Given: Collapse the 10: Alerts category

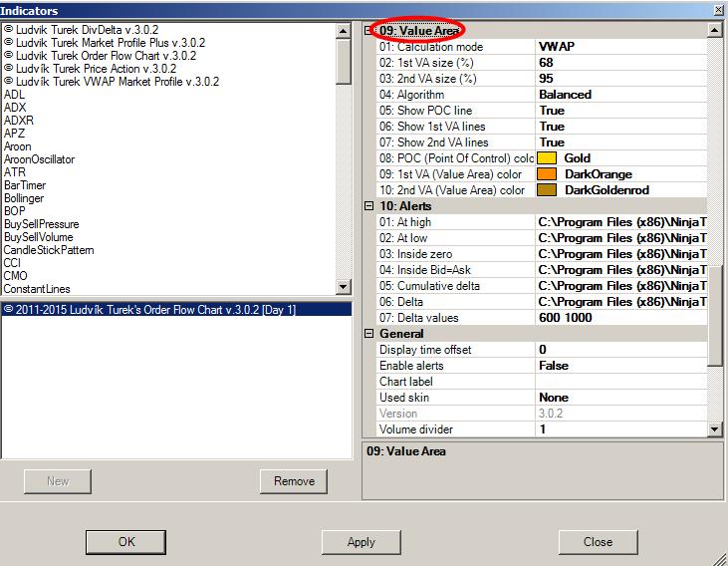Looking at the screenshot, I should point(369,206).
